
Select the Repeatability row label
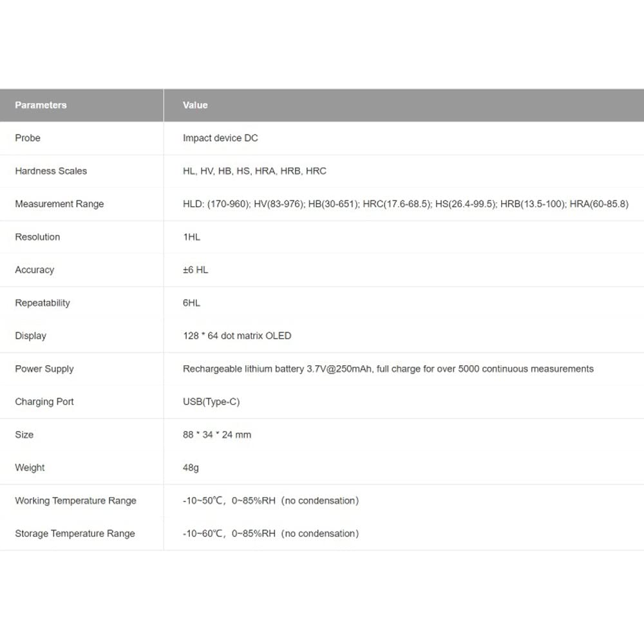pyautogui.click(x=43, y=303)
